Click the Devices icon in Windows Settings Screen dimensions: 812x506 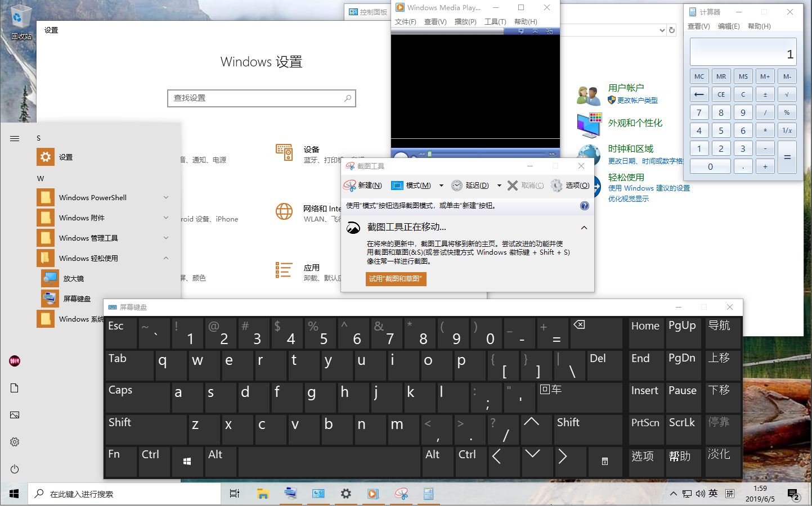coord(284,153)
